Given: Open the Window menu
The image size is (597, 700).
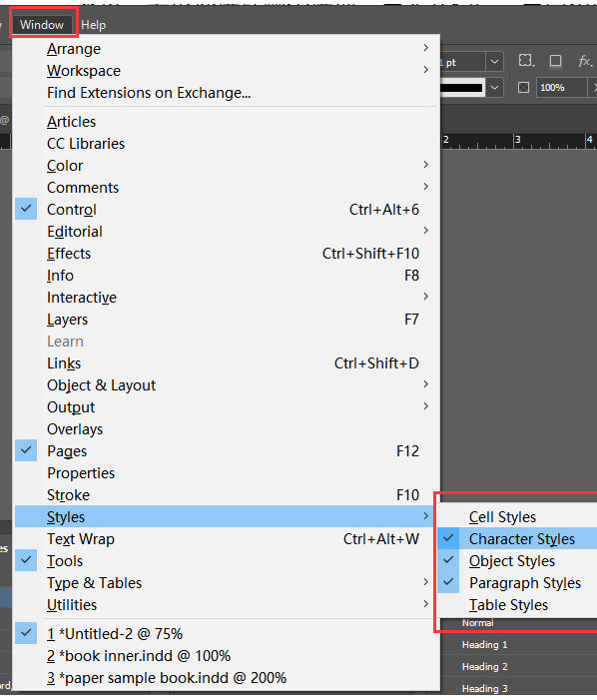Looking at the screenshot, I should pos(42,25).
